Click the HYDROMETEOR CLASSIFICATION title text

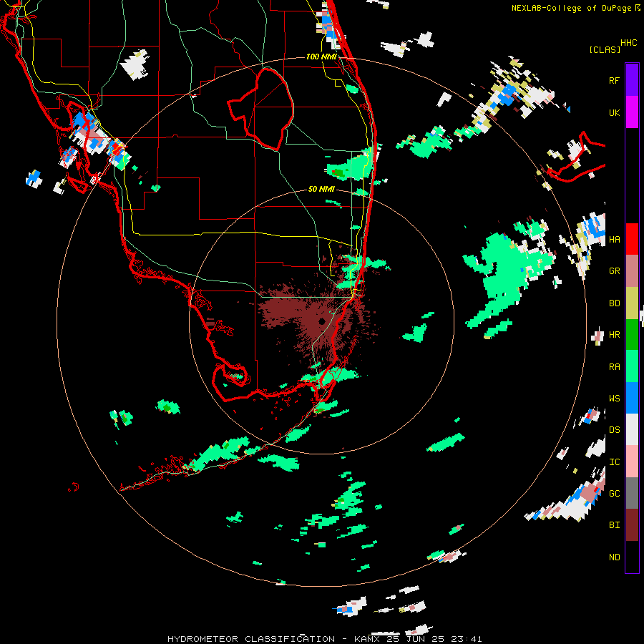pyautogui.click(x=251, y=639)
